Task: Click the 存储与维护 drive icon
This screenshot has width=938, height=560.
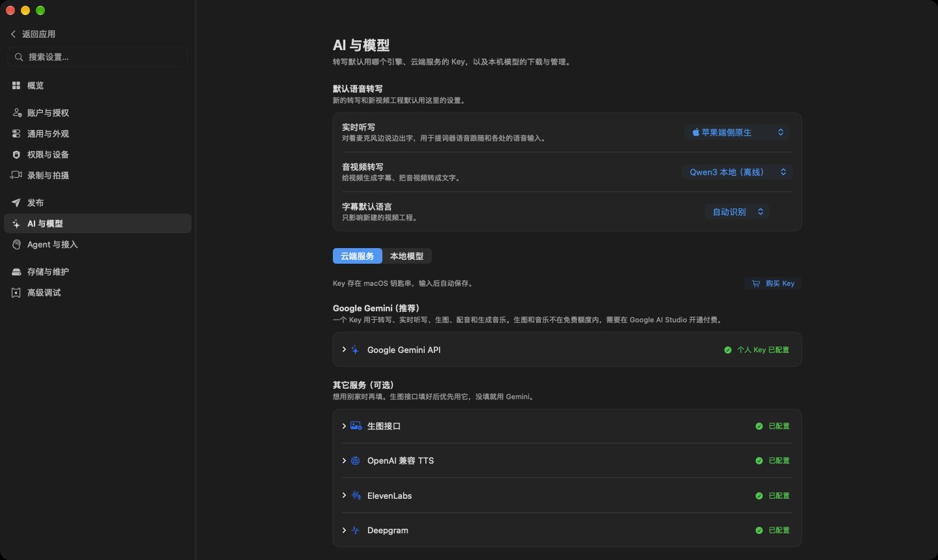Action: point(16,272)
